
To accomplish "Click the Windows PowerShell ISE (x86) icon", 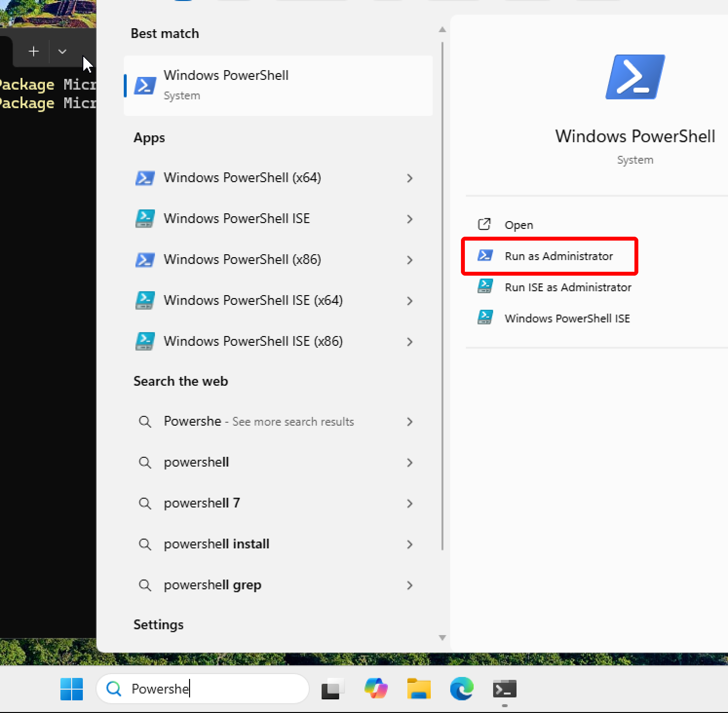I will click(145, 341).
